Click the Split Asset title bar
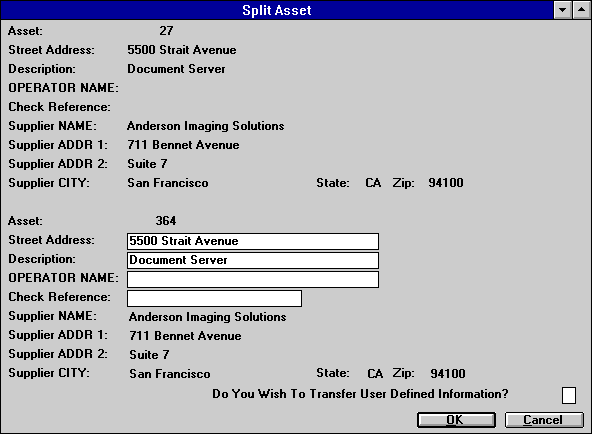592x434 pixels. (x=277, y=10)
